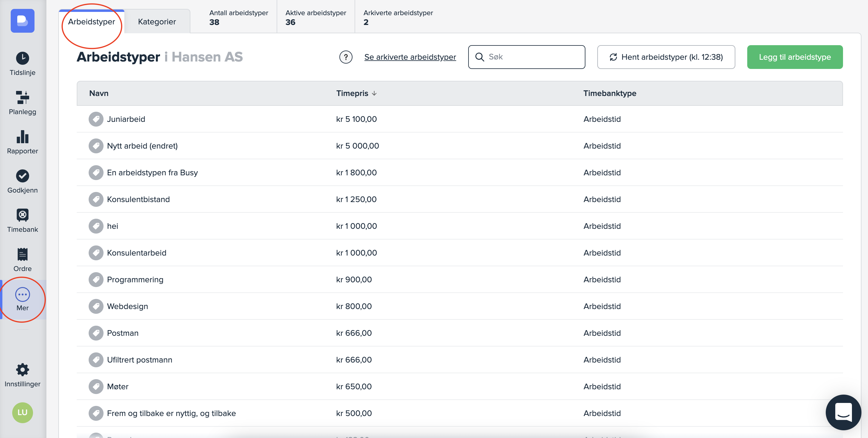
Task: Click the Timebanktype column header
Action: pos(610,93)
